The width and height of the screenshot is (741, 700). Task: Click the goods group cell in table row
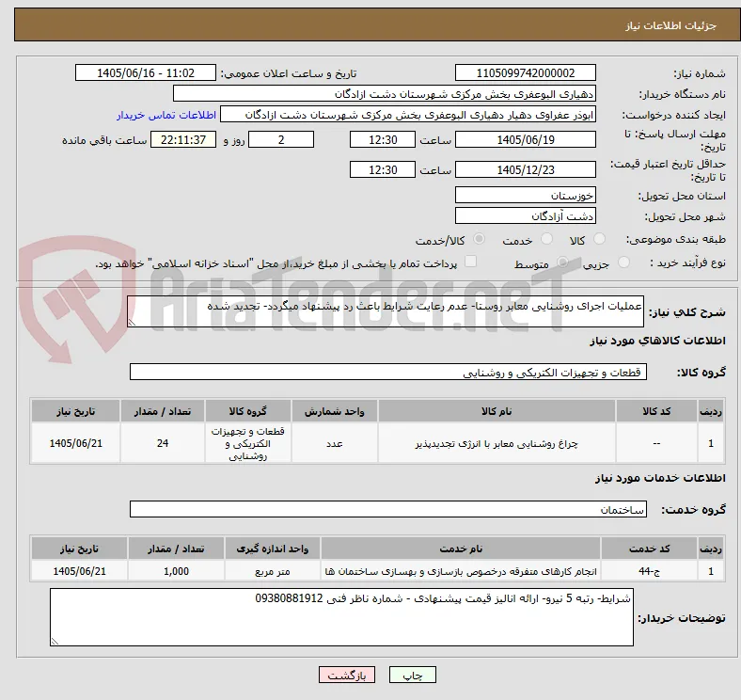(247, 443)
